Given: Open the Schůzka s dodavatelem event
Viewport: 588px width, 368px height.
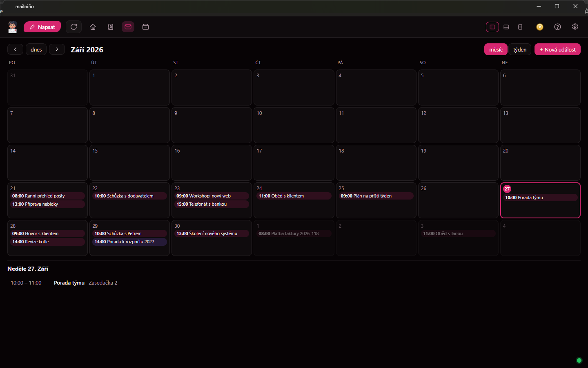Looking at the screenshot, I should 129,196.
